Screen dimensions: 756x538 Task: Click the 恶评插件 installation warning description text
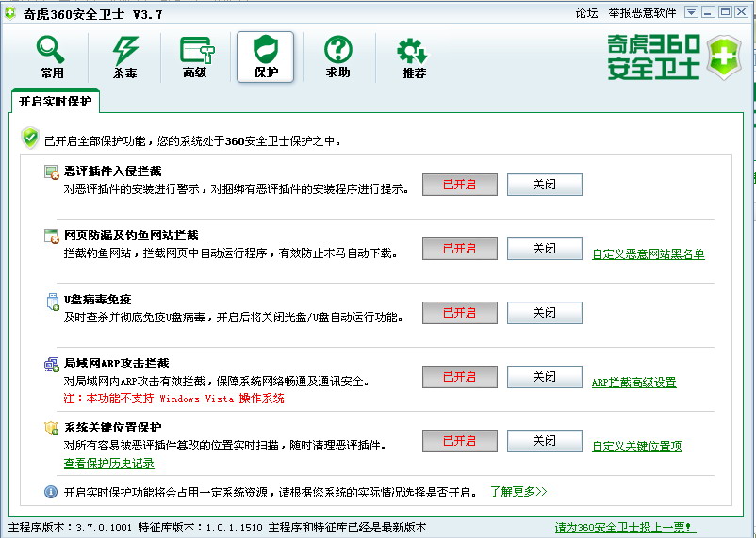(237, 189)
